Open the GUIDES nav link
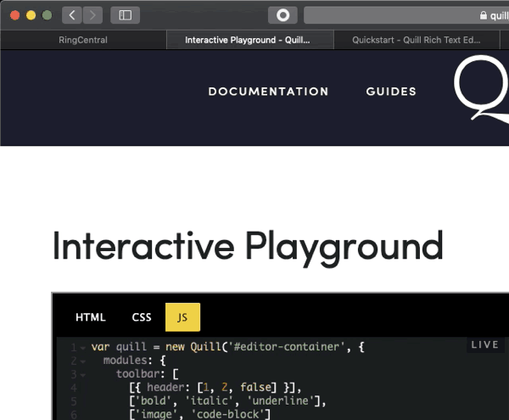This screenshot has height=420, width=509. 391,92
